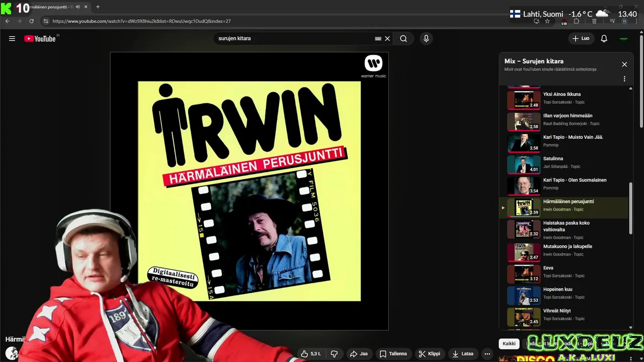Select the Kaikki filter chip
Image resolution: width=644 pixels, height=362 pixels.
(x=509, y=344)
